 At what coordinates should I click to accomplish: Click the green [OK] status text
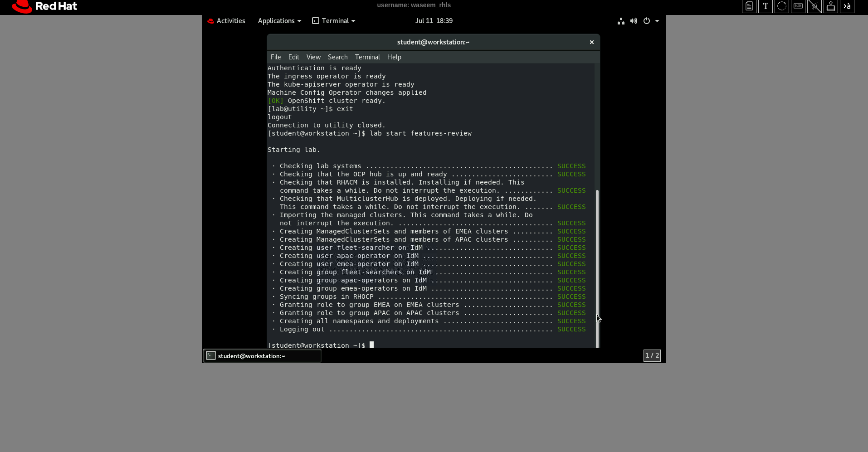click(x=275, y=101)
